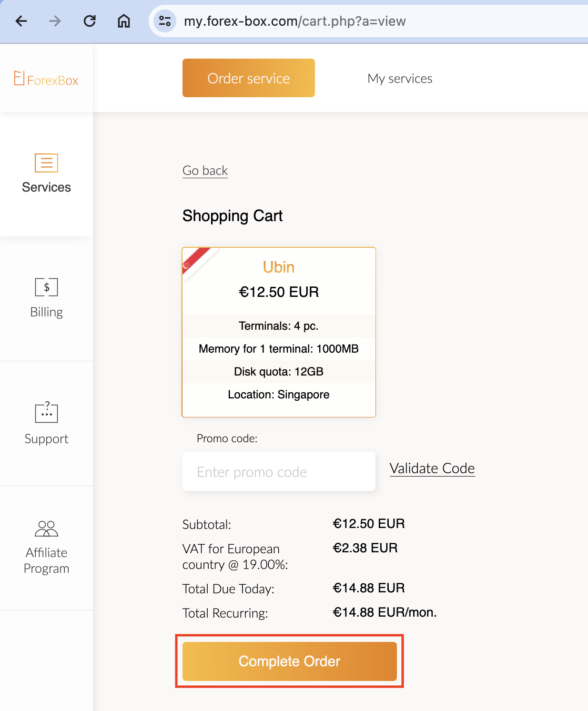Viewport: 588px width, 711px height.
Task: Open the Affiliate Program section
Action: pyautogui.click(x=46, y=548)
